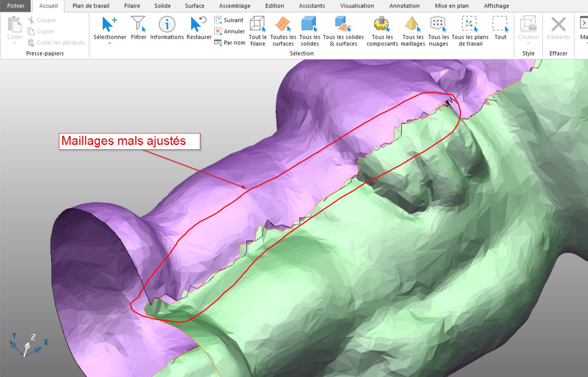Switch to the Assemblage ribbon tab
The height and width of the screenshot is (377, 588).
[235, 6]
